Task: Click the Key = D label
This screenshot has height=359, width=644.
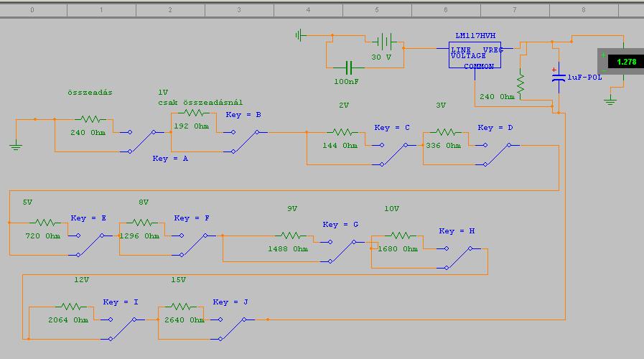Action: click(x=495, y=127)
